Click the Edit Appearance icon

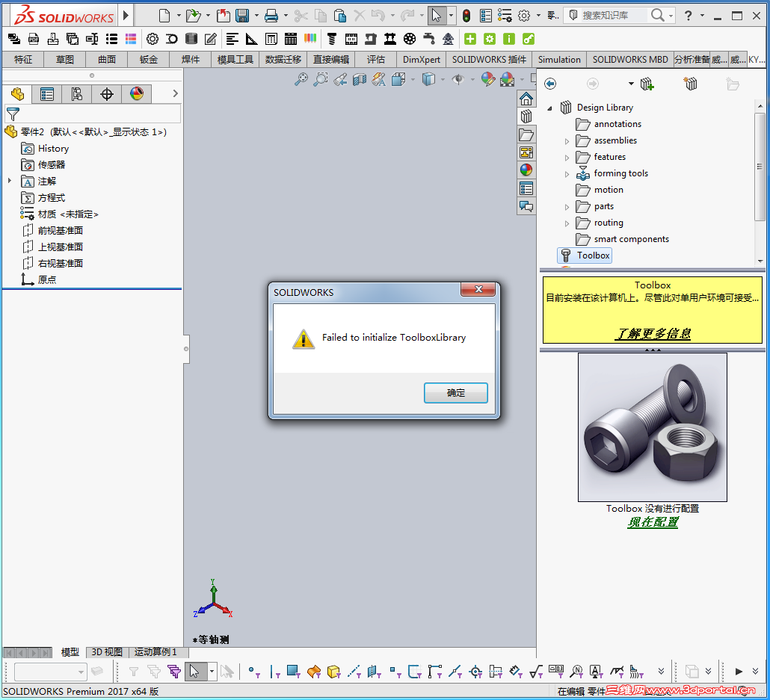487,79
